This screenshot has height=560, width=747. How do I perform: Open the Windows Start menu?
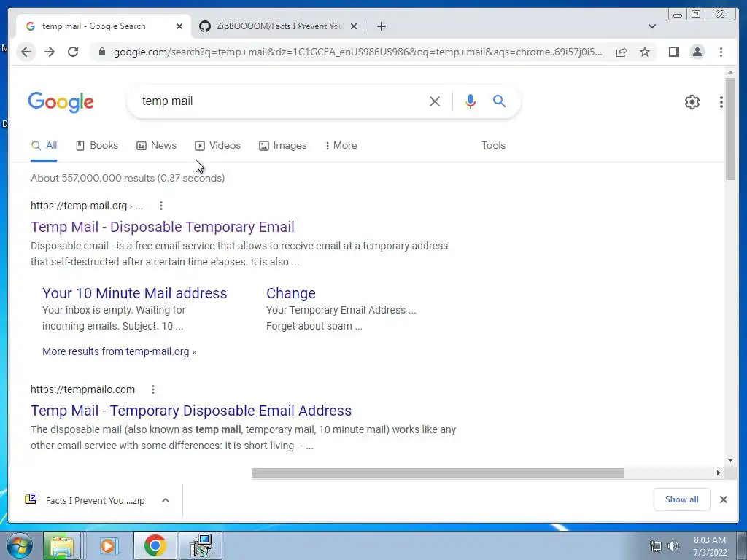(20, 545)
